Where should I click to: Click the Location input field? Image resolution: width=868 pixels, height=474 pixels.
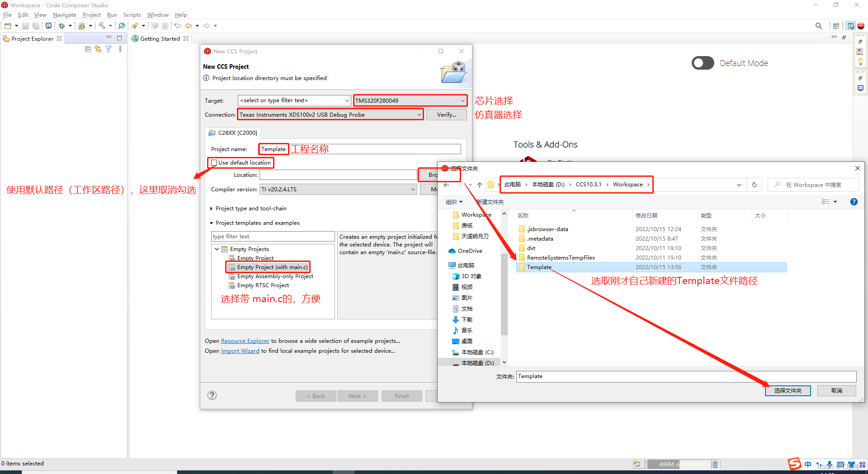(338, 175)
